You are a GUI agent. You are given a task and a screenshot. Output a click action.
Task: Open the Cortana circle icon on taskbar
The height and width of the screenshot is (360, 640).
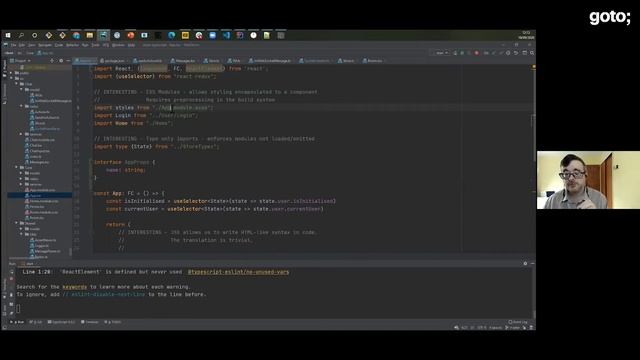click(35, 36)
